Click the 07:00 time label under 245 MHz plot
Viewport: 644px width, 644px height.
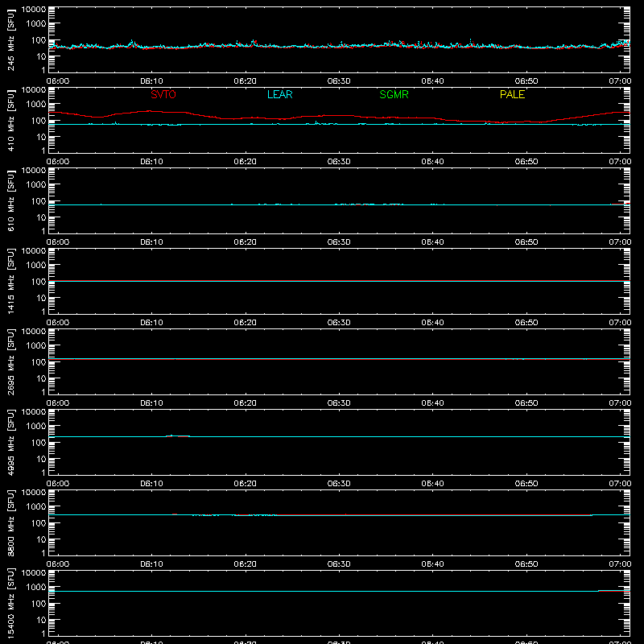[x=620, y=81]
